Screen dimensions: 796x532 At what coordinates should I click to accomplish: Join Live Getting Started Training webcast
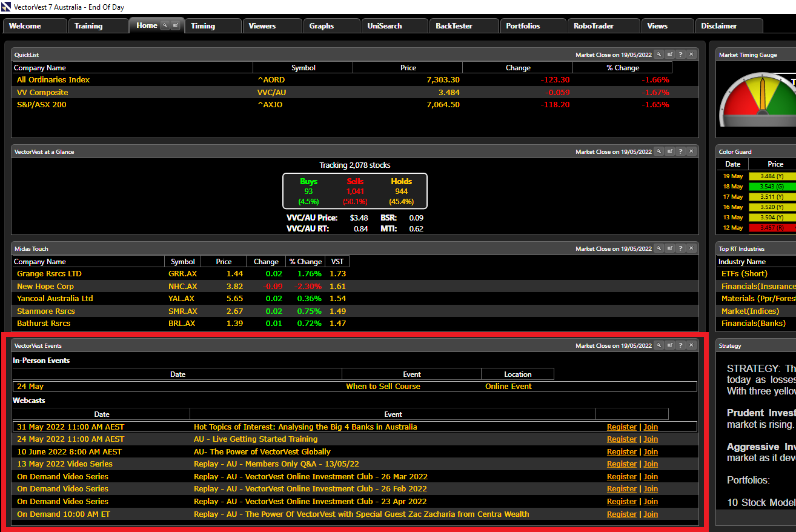coord(651,439)
